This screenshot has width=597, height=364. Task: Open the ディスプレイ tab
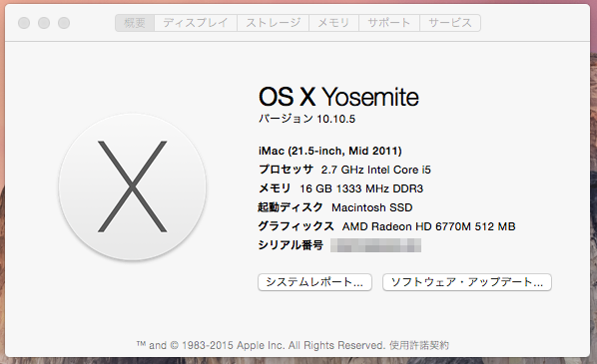point(196,23)
